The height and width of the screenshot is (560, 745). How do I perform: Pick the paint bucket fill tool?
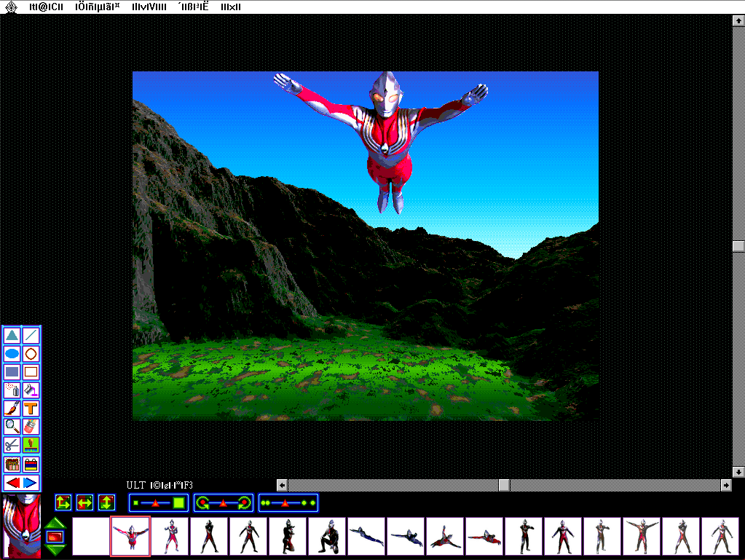point(31,390)
